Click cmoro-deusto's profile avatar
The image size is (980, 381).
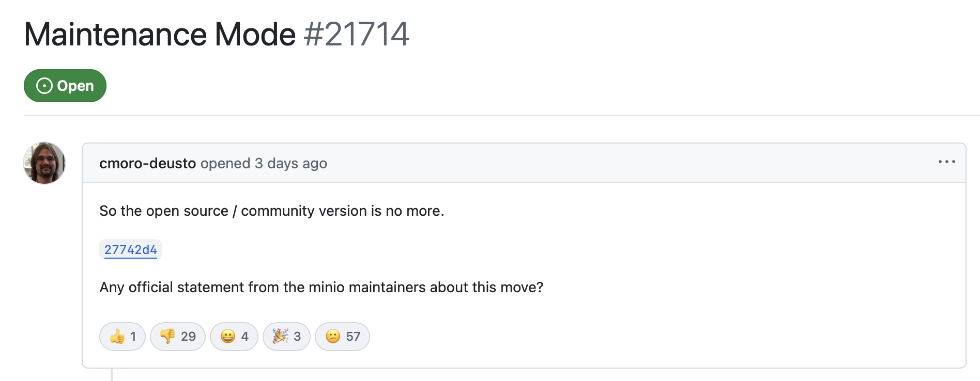click(44, 163)
